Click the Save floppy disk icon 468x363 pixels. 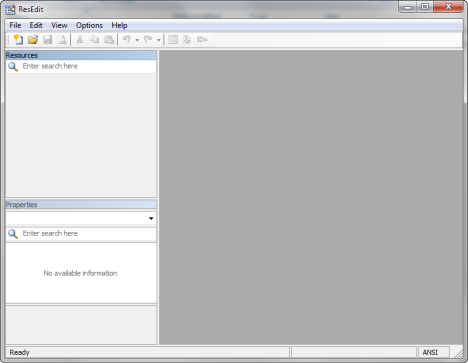pos(48,40)
